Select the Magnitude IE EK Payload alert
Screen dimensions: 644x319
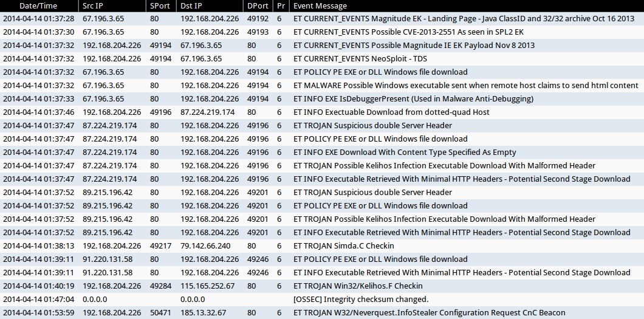pyautogui.click(x=414, y=46)
